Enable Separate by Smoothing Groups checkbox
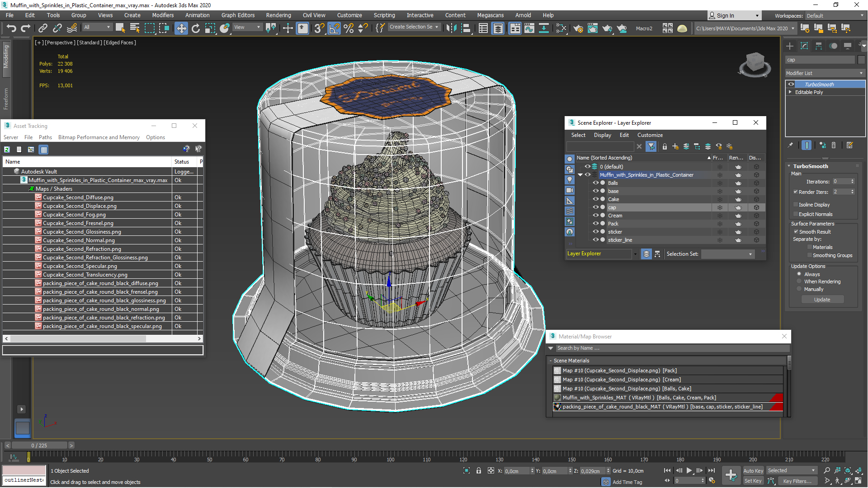The height and width of the screenshot is (488, 868). pyautogui.click(x=810, y=255)
